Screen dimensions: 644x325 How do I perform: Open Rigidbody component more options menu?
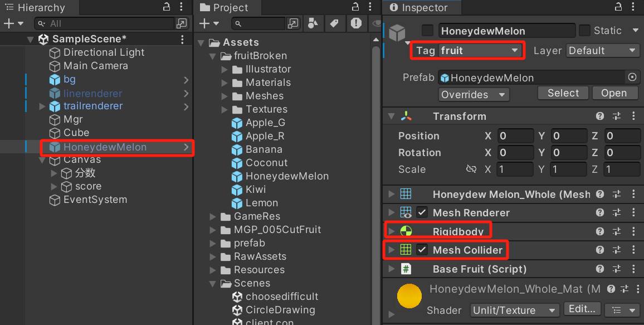click(633, 231)
